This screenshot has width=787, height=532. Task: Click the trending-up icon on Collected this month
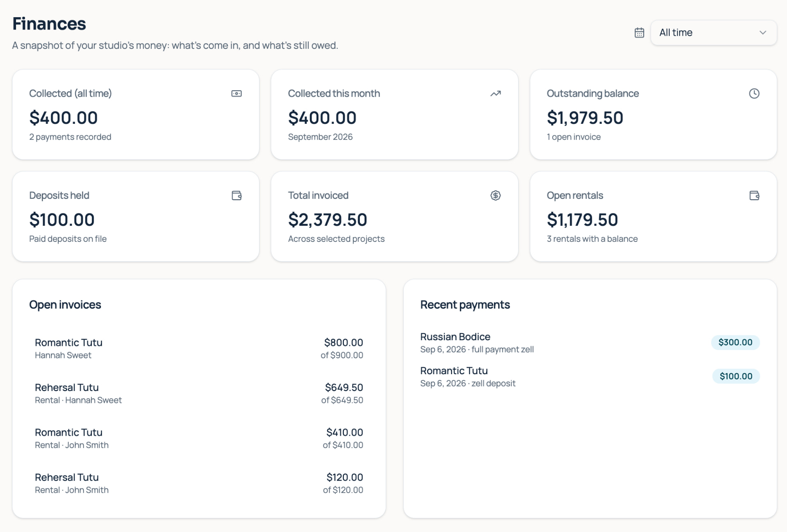click(496, 93)
